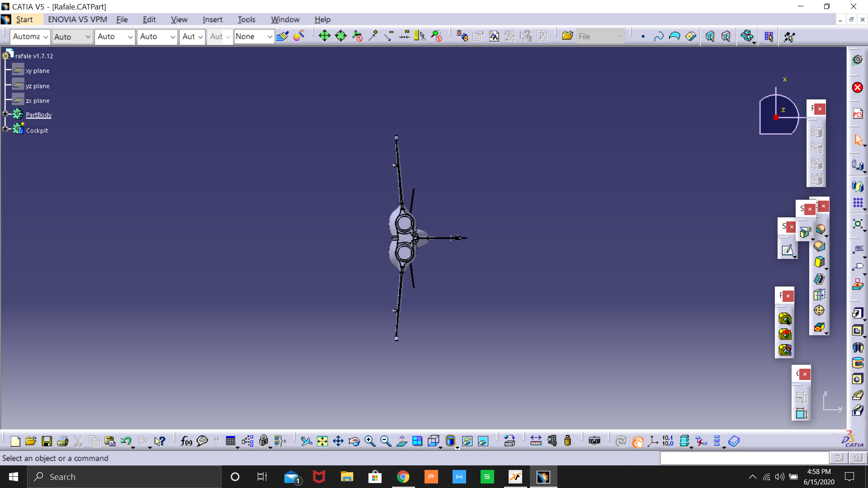Expand the PartBody tree node
This screenshot has width=868, height=488.
pyautogui.click(x=5, y=114)
